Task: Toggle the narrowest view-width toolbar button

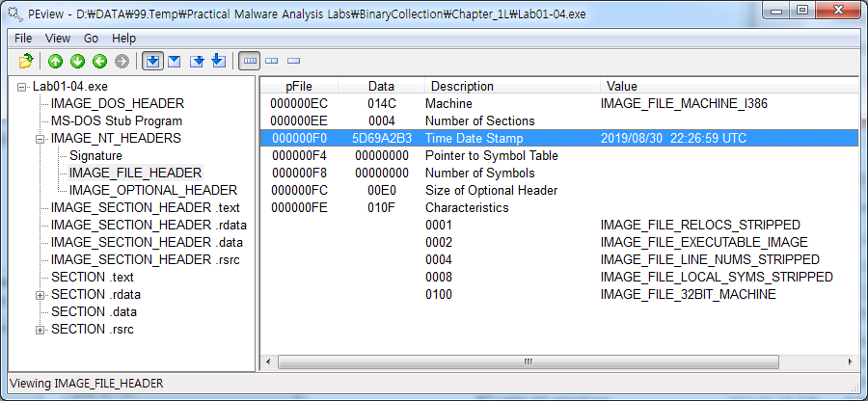Action: click(293, 61)
